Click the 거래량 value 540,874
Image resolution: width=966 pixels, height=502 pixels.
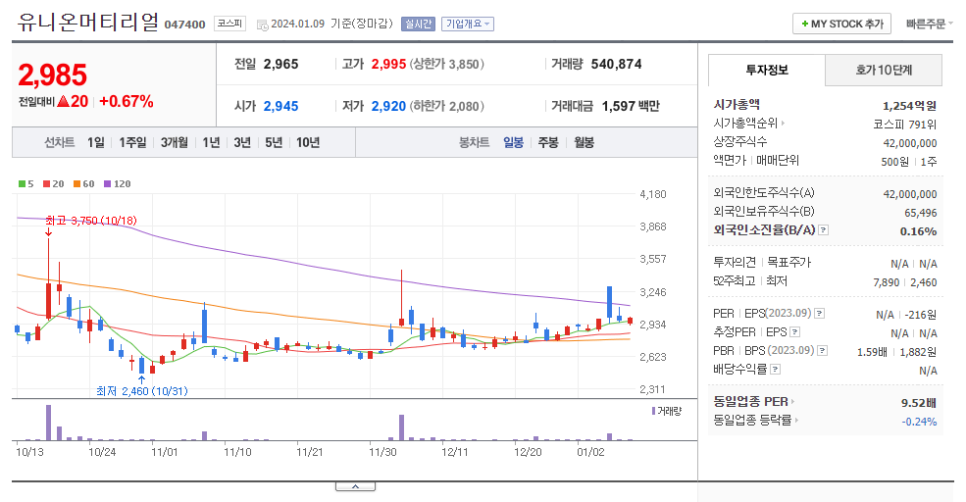(x=616, y=64)
